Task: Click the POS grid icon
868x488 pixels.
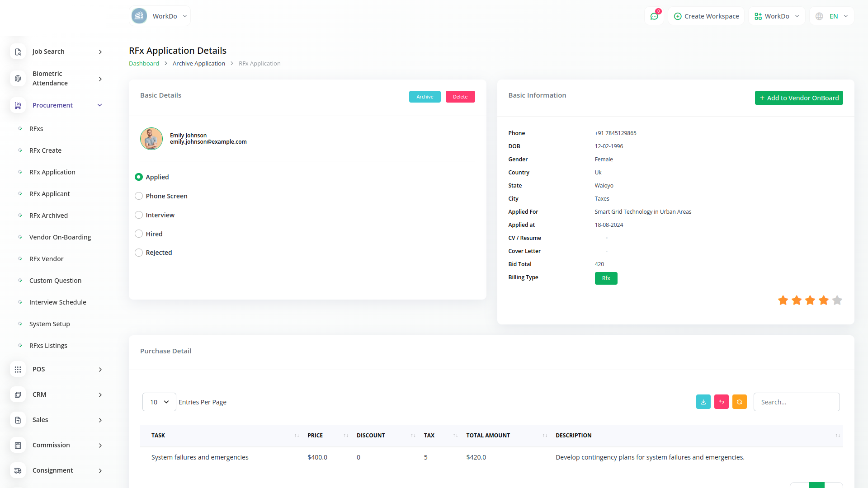Action: (18, 370)
